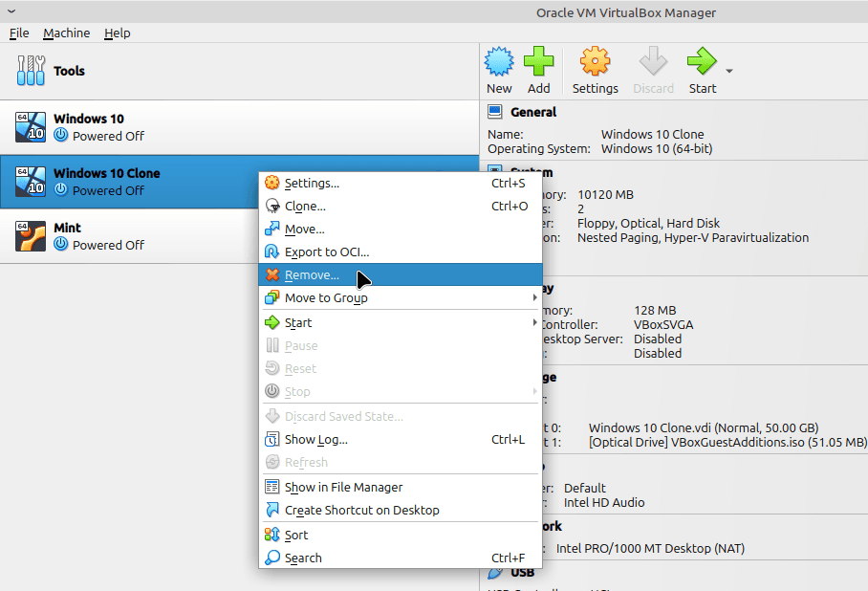Click the Show in File Manager icon

click(x=271, y=487)
